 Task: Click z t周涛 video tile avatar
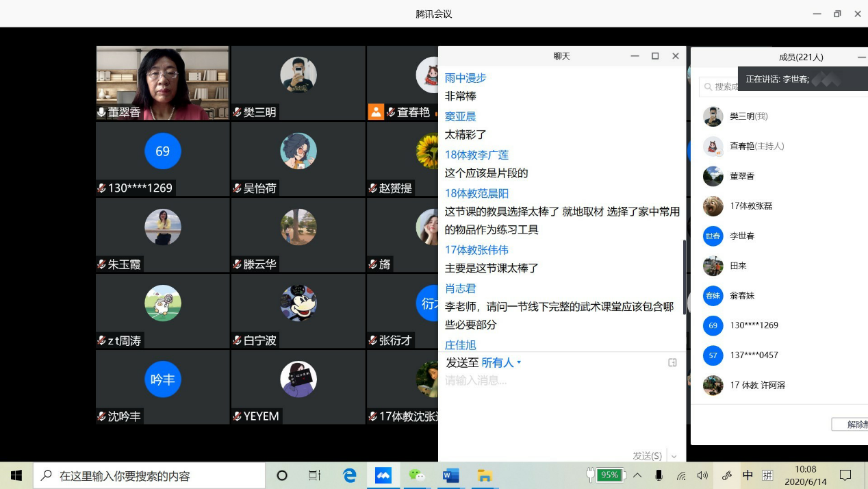(162, 303)
